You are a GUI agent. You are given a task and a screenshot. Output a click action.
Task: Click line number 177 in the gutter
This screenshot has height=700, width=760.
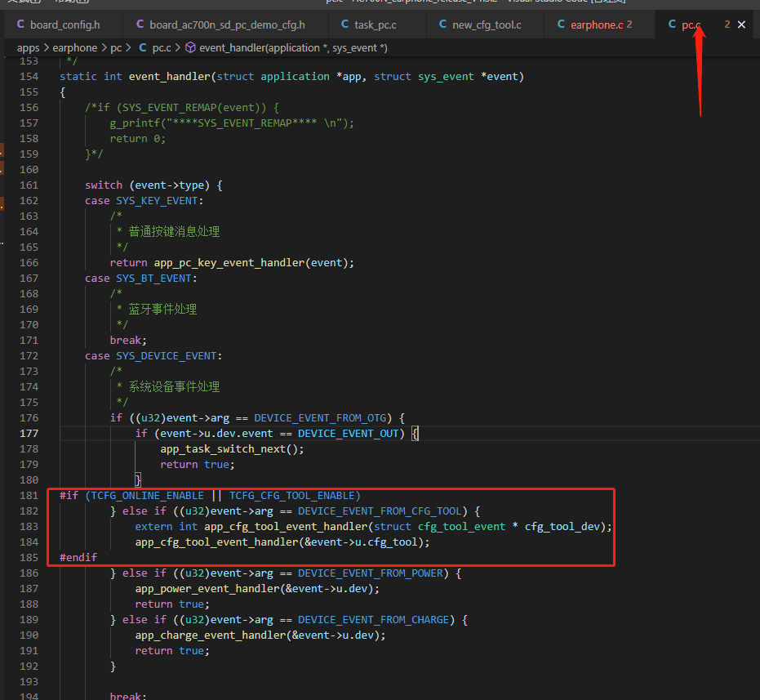[29, 433]
